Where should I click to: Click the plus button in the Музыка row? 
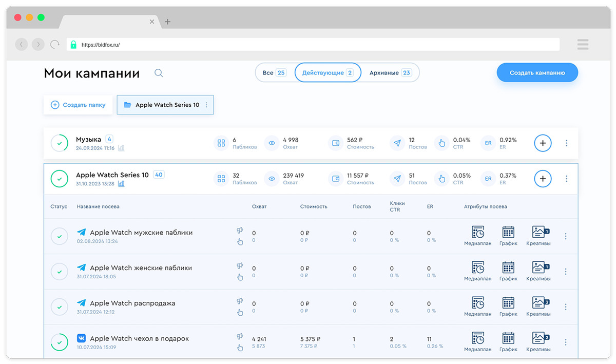[x=543, y=143]
